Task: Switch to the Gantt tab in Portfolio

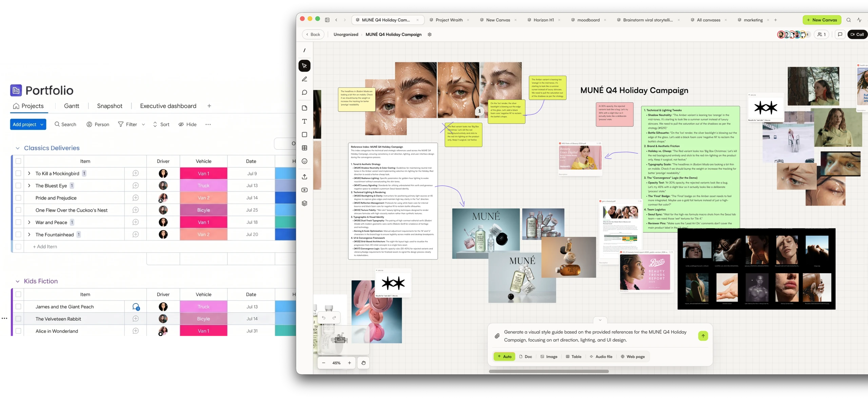Action: (x=72, y=106)
